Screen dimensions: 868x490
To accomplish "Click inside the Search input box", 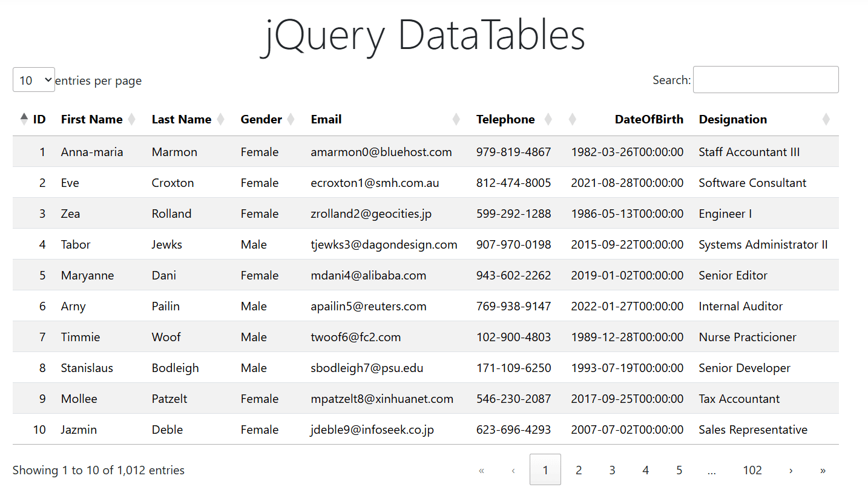I will (x=765, y=79).
